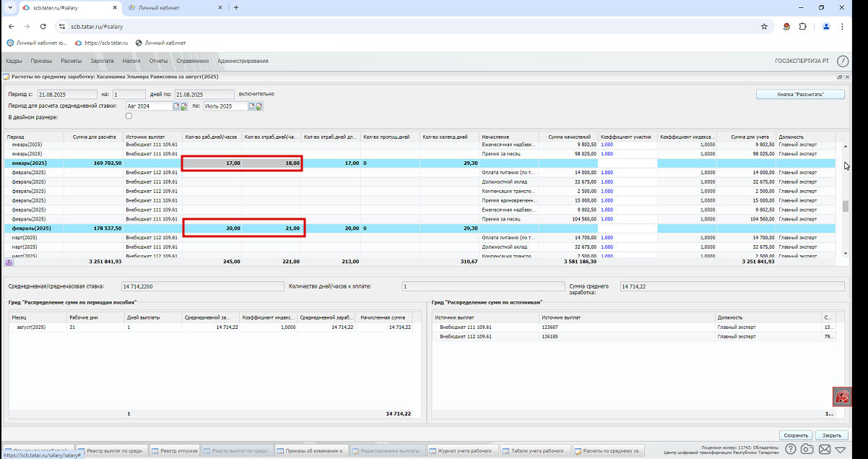Open the Расчеты menu
This screenshot has width=868, height=459.
[x=71, y=61]
